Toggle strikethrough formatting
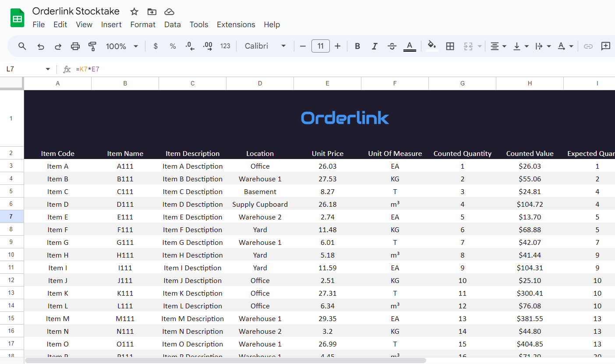This screenshot has height=364, width=615. (392, 46)
